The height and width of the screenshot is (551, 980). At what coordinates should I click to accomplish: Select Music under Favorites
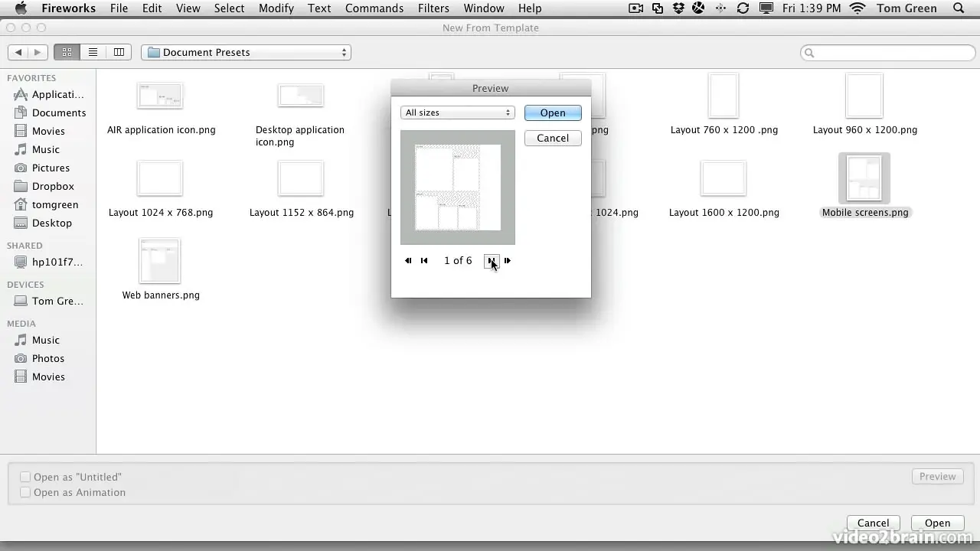[36, 149]
